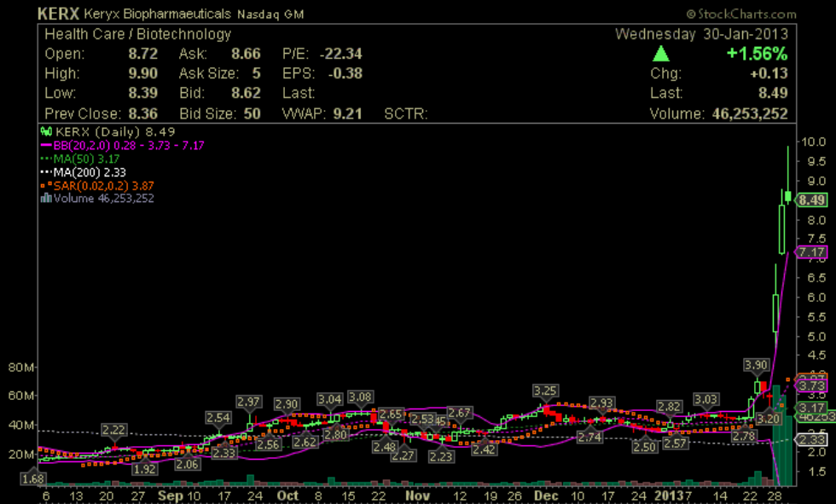Click the MA(200) 2.33 legend entry
The width and height of the screenshot is (836, 504).
coord(84,172)
